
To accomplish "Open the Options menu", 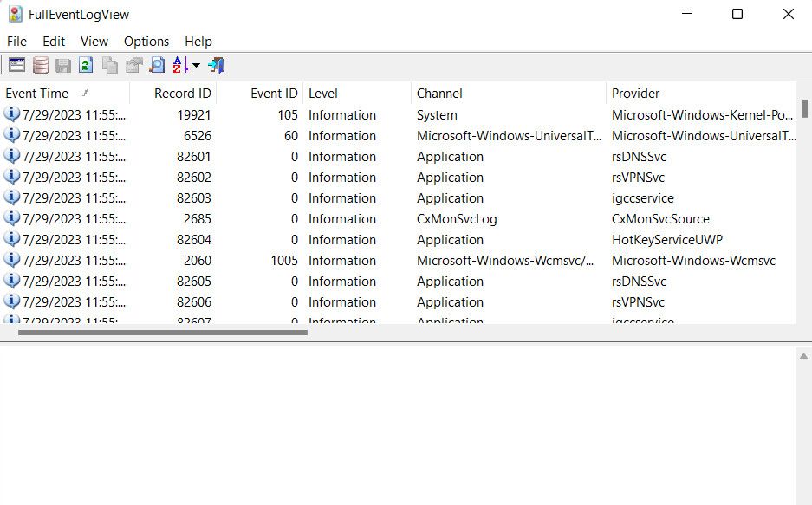I will (x=146, y=41).
